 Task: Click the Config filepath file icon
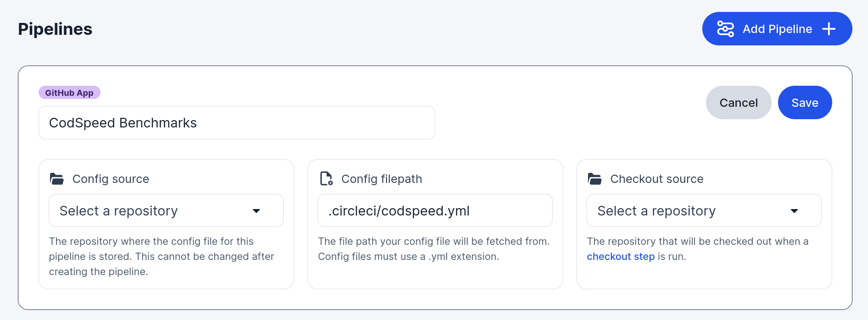[326, 179]
